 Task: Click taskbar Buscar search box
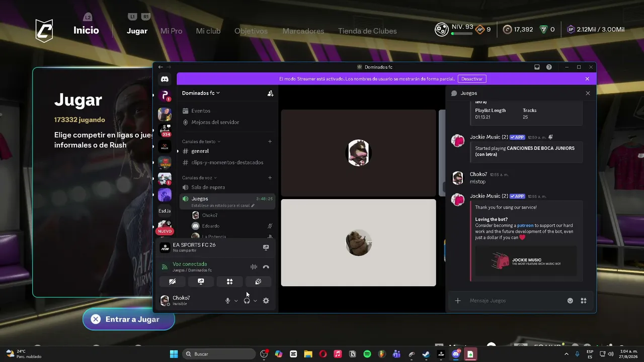pos(218,354)
